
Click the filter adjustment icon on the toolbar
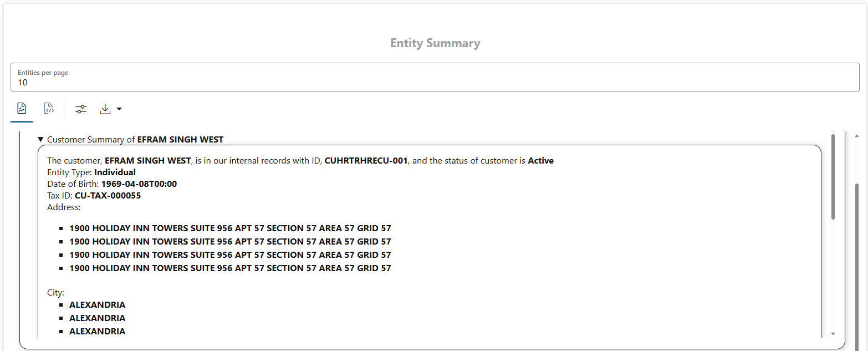(80, 109)
